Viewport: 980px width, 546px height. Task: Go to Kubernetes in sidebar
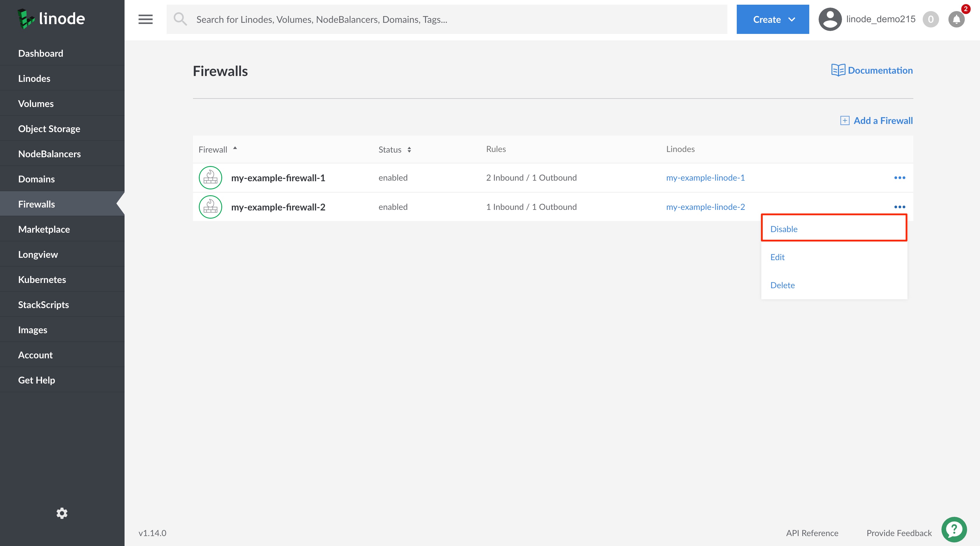pos(42,279)
